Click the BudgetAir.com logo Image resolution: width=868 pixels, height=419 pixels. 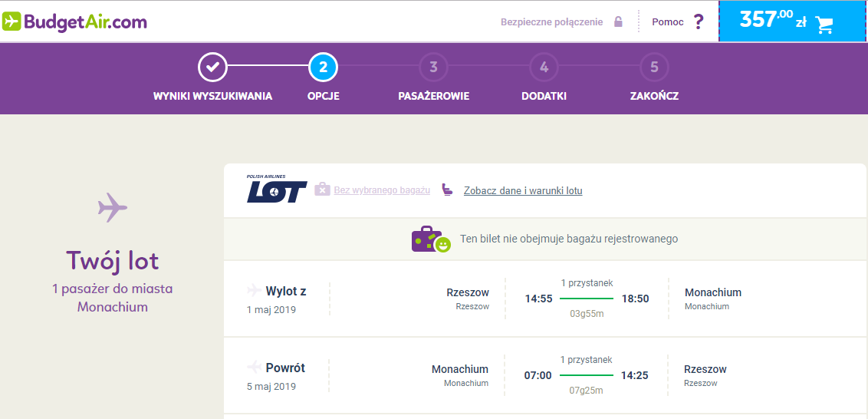(x=74, y=21)
